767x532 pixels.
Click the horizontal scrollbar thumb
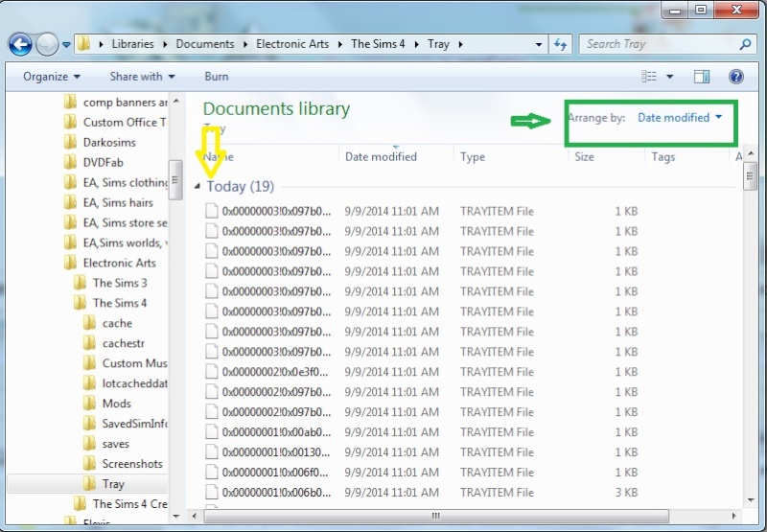click(436, 516)
